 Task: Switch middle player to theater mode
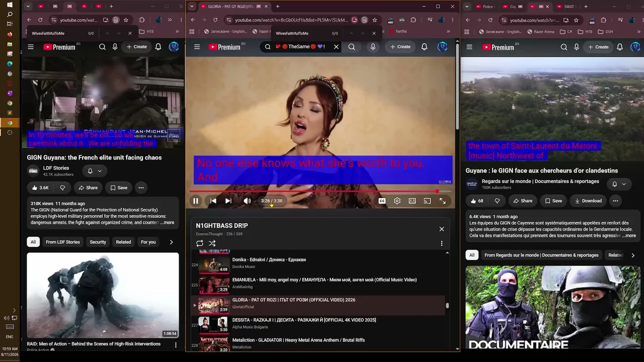(x=412, y=201)
